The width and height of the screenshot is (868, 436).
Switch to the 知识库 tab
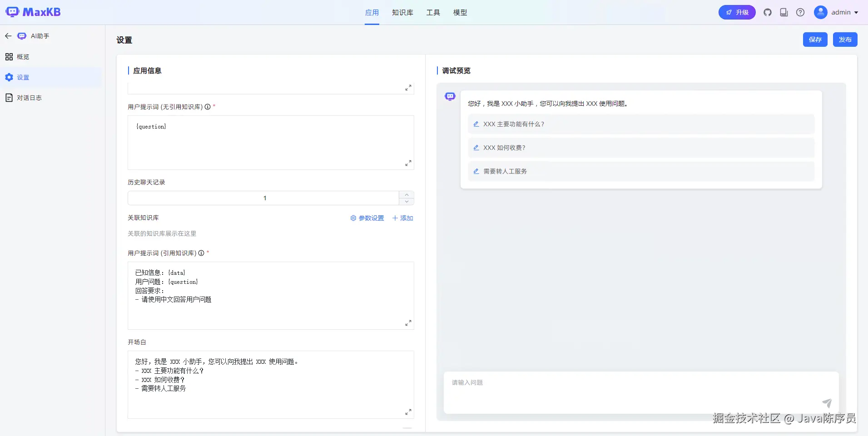(x=402, y=12)
